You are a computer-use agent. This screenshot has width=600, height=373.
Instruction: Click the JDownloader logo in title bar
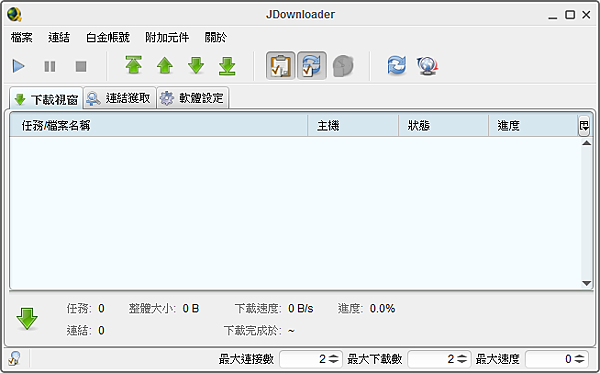(14, 14)
